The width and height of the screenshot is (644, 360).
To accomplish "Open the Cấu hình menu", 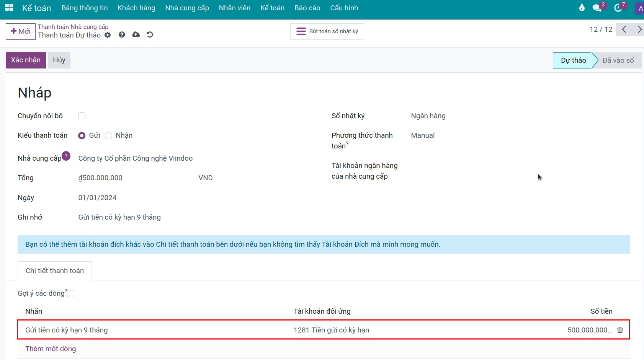I will [344, 8].
